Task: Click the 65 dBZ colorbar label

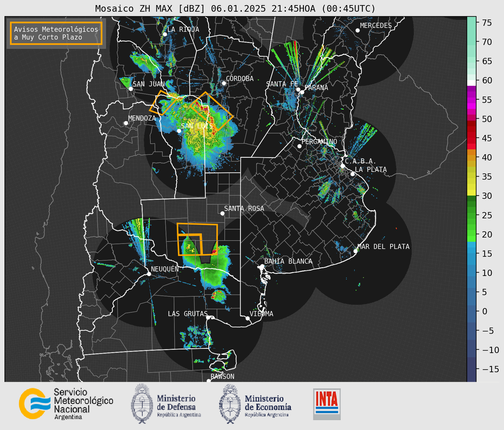Action: pos(487,61)
